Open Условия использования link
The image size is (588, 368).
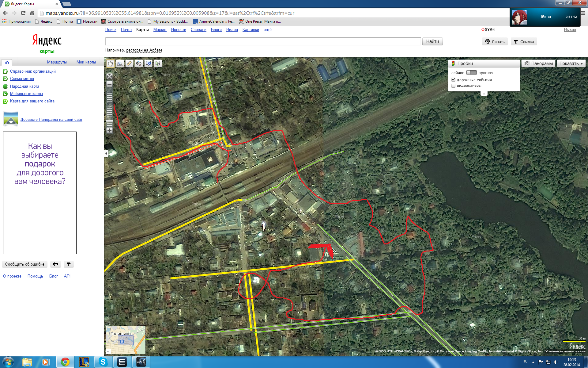tap(565, 351)
